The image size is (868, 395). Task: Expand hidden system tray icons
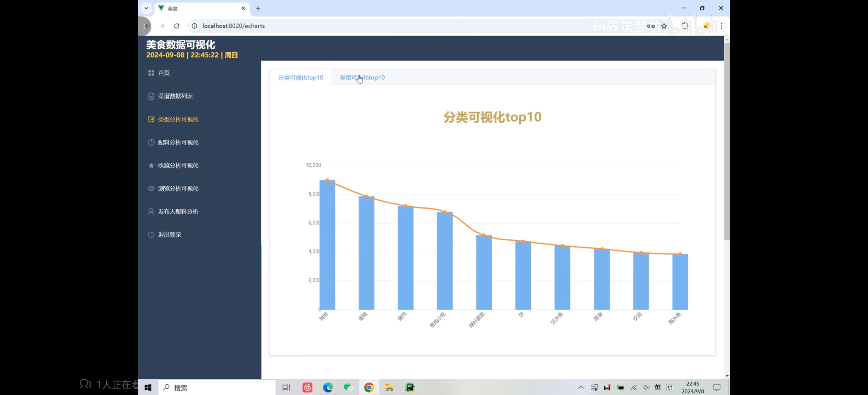coord(581,388)
